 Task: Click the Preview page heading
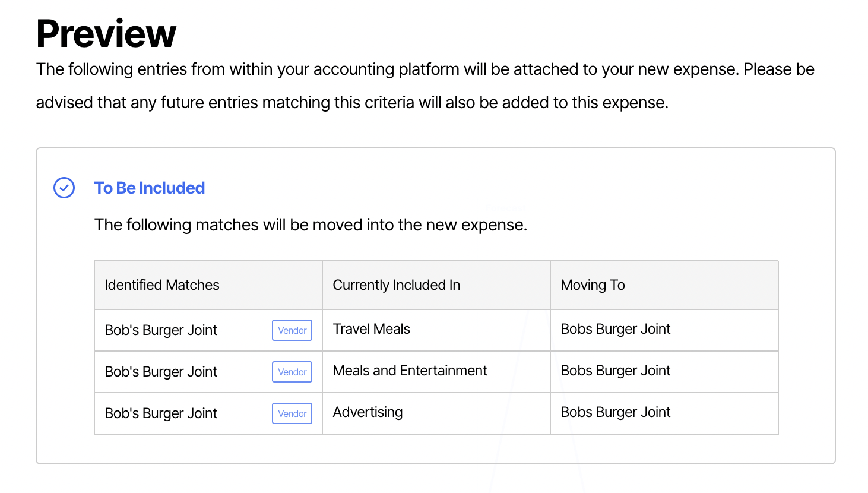(106, 33)
